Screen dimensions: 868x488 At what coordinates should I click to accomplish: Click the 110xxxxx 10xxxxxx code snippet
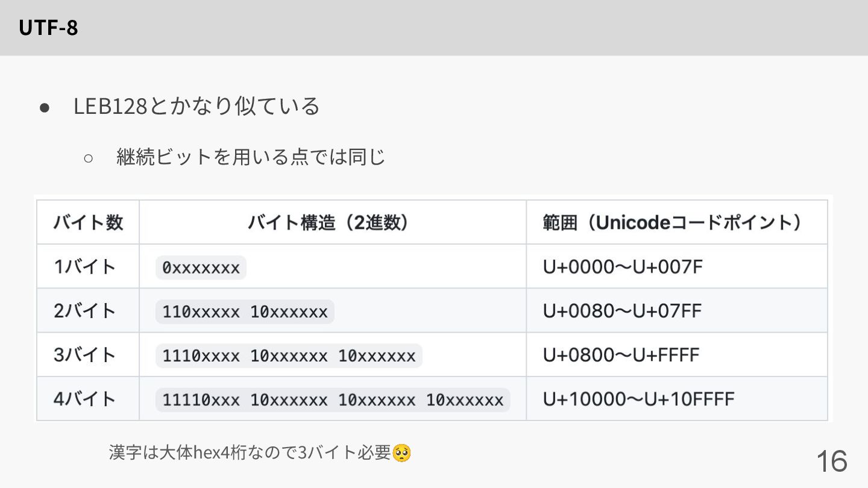[x=245, y=311]
